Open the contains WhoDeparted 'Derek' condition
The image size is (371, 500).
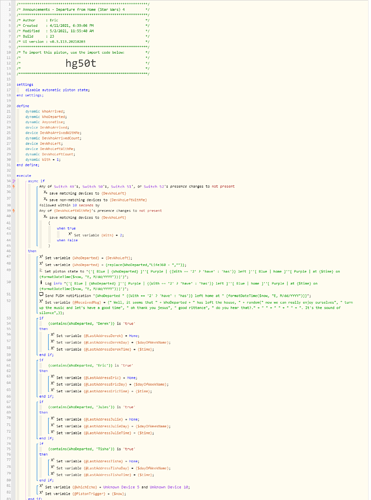(92, 323)
